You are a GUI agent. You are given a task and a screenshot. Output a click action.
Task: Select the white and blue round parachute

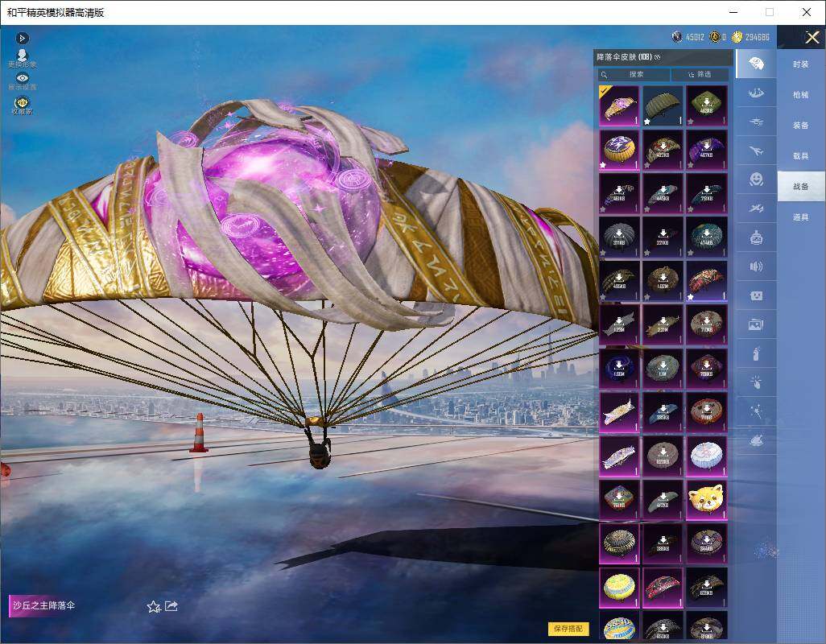(x=706, y=456)
